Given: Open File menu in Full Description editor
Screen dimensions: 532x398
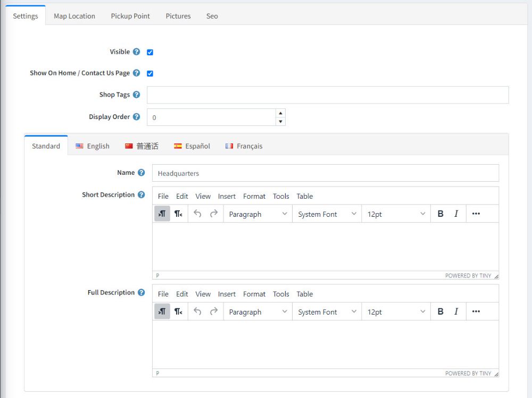Looking at the screenshot, I should coord(163,294).
